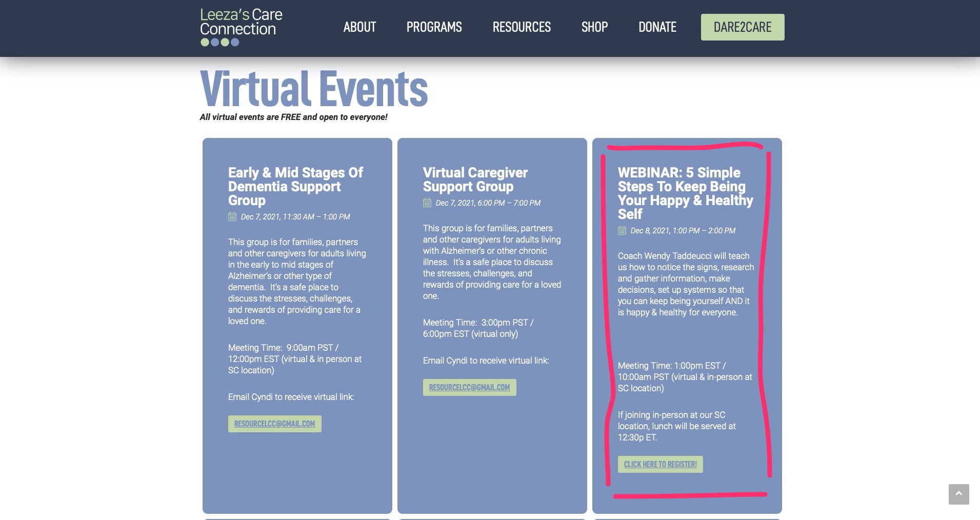Click the 'Dec 7, 2021, 6:00 PM – 7:00 PM' date
Screen dimensions: 980x520
click(x=488, y=203)
